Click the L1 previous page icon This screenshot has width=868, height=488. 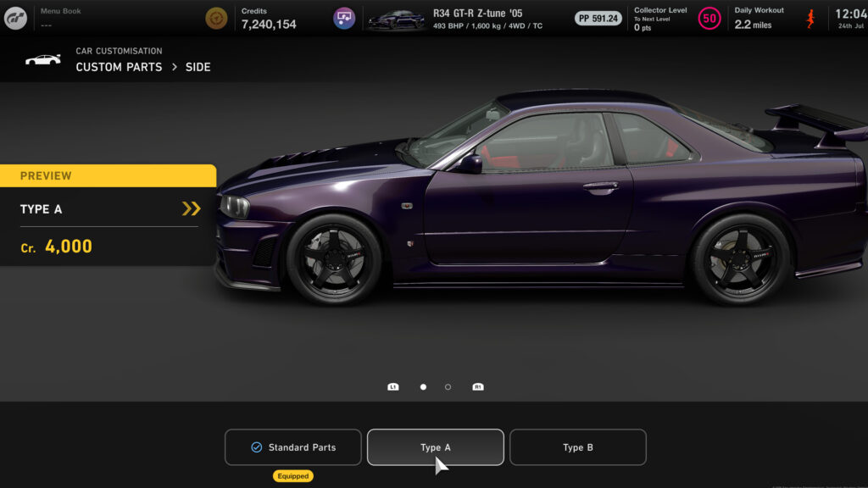pyautogui.click(x=393, y=386)
